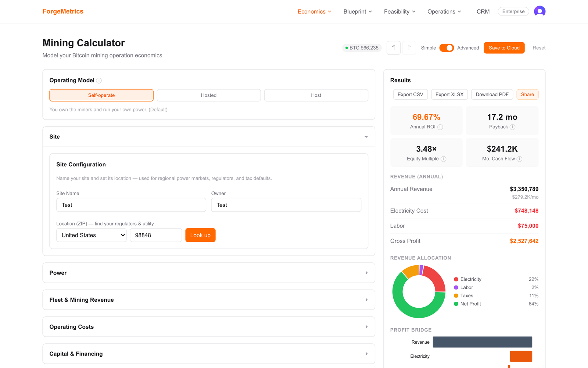
Task: Click the Electricity Cost value $748,148
Action: click(527, 211)
